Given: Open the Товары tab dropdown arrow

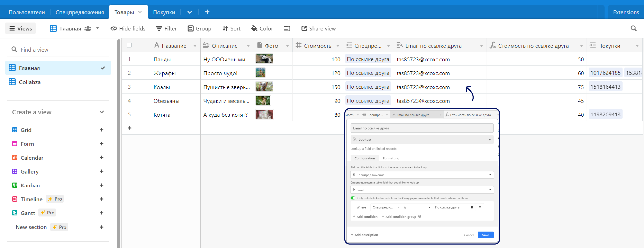Looking at the screenshot, I should [x=140, y=12].
